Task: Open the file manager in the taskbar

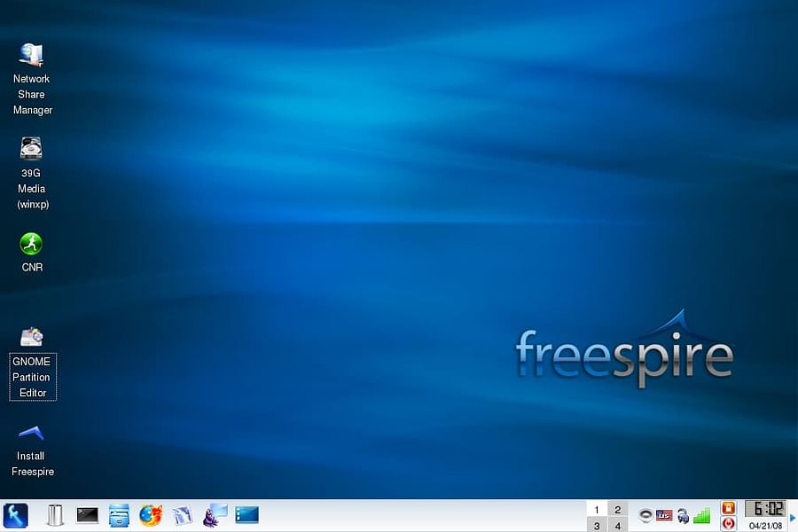Action: (x=119, y=515)
